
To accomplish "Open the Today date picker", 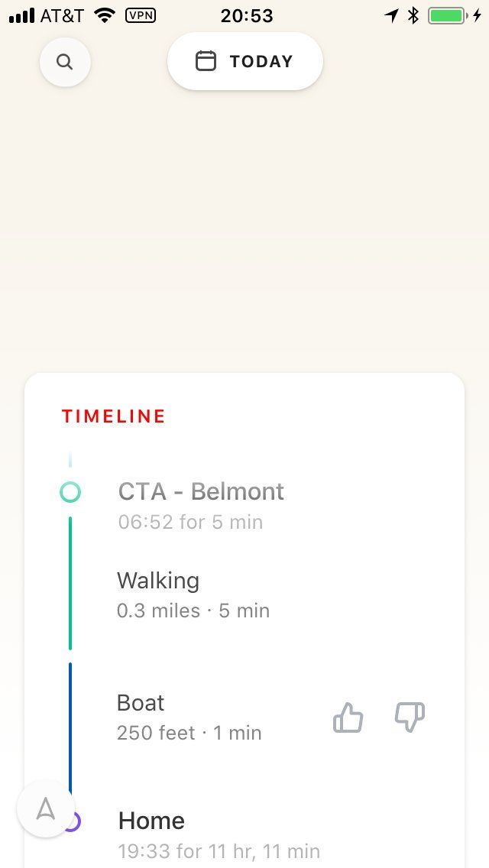I will 245,61.
